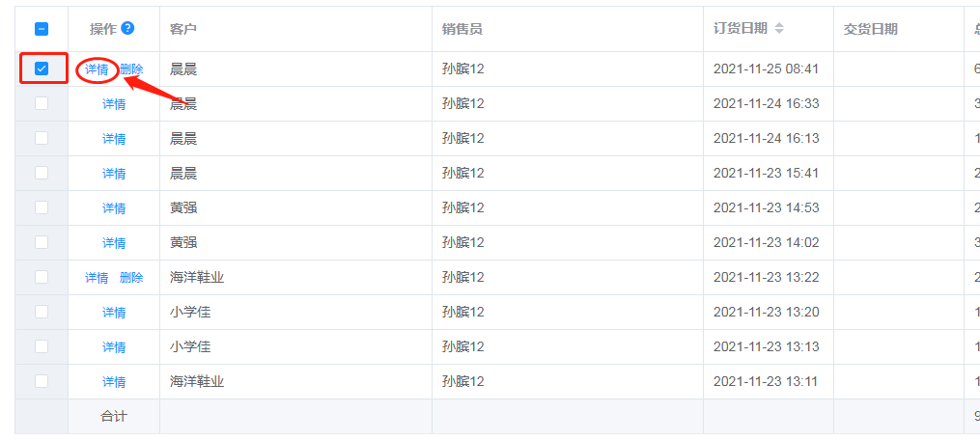The image size is (980, 440).
Task: Open 详情 for the 2021-11-25 08:41 order
Action: pos(97,69)
